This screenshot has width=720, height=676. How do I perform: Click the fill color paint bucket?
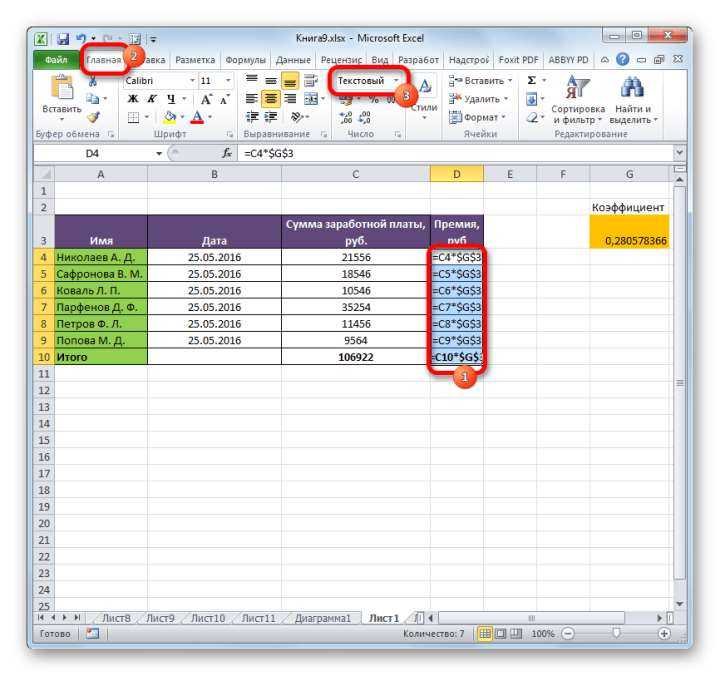(x=169, y=118)
